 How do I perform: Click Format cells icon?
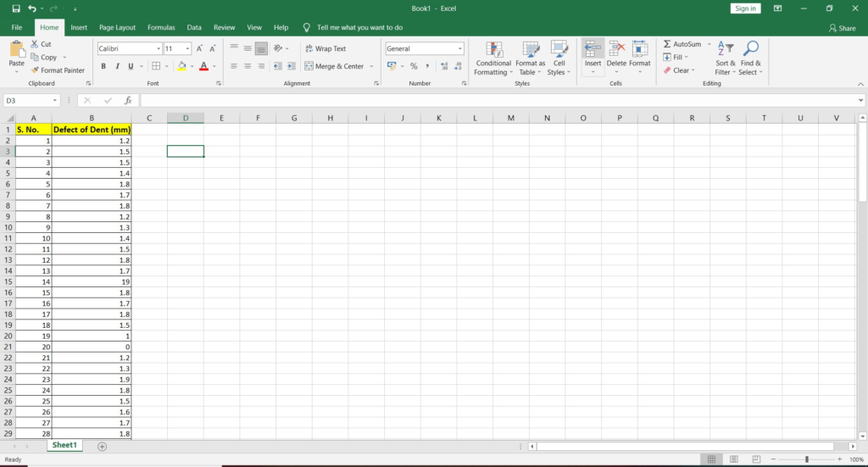(640, 50)
